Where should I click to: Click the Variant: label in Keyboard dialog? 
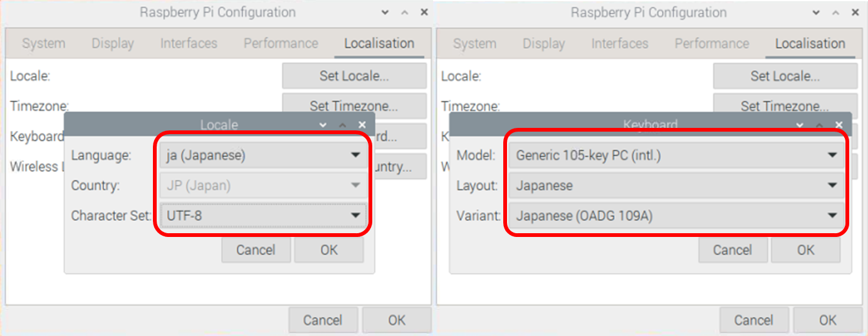click(x=479, y=216)
